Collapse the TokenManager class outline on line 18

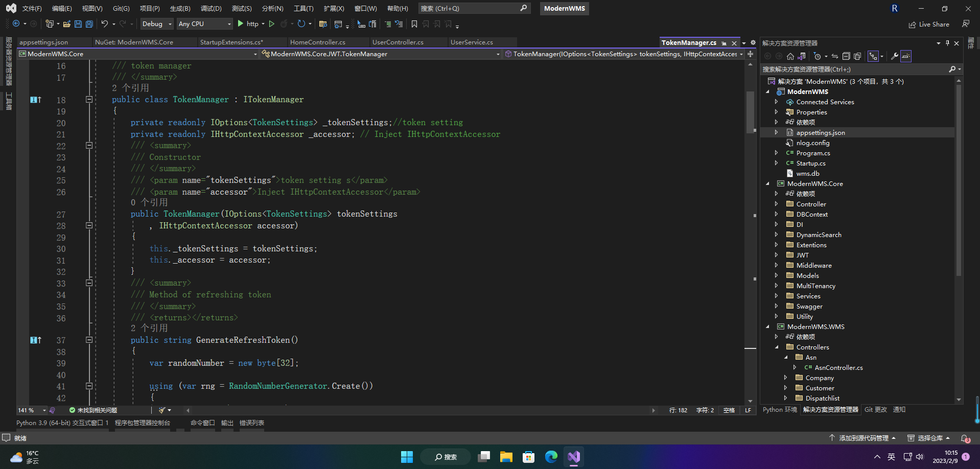coord(89,100)
